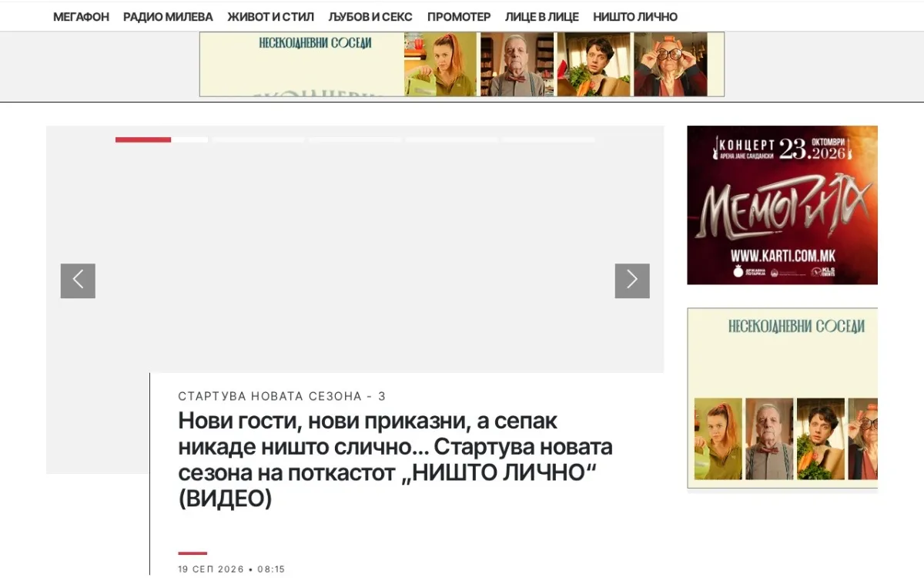Open the Меморија concert ad banner
924x578 pixels.
pos(782,205)
